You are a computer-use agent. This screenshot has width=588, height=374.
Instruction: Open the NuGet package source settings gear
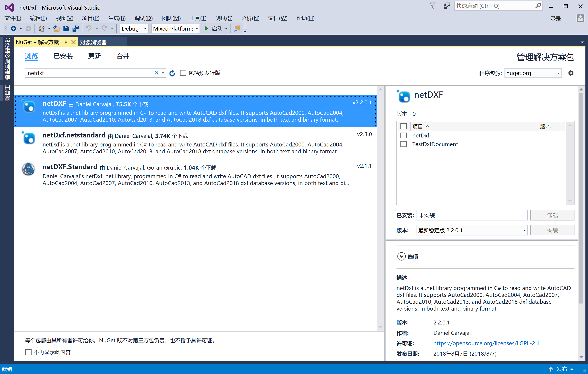tap(571, 73)
